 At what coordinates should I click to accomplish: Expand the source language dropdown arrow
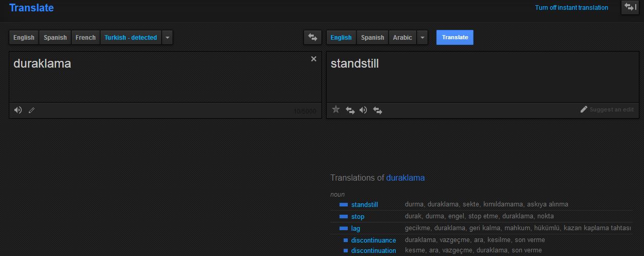click(x=167, y=38)
